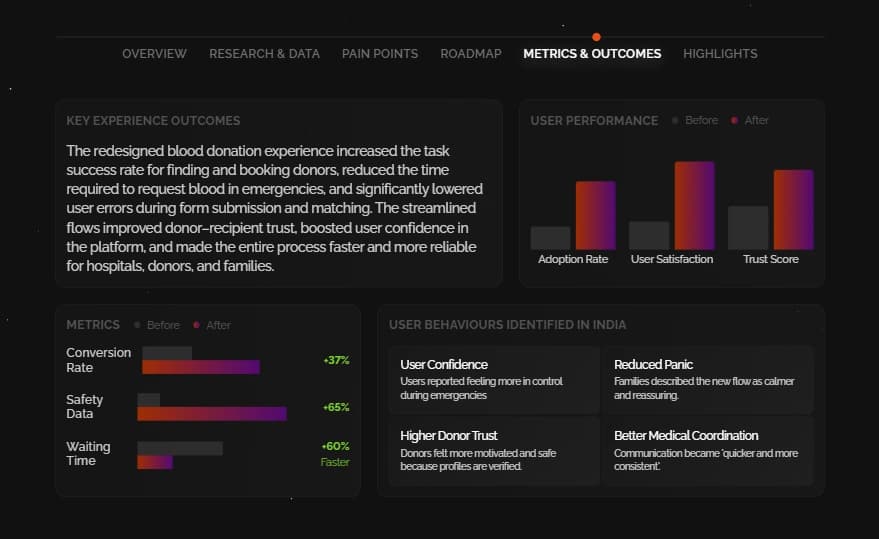
Task: Click the Metrics panel heading
Action: [x=93, y=325]
